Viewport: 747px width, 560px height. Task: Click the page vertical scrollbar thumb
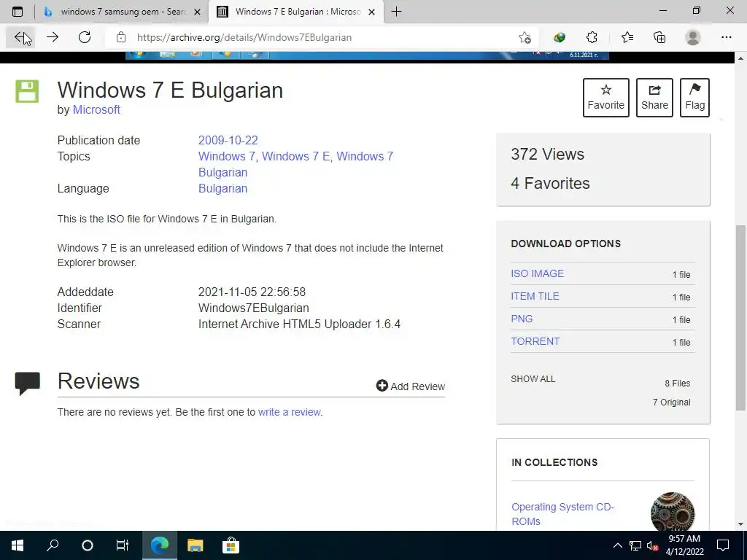click(741, 316)
